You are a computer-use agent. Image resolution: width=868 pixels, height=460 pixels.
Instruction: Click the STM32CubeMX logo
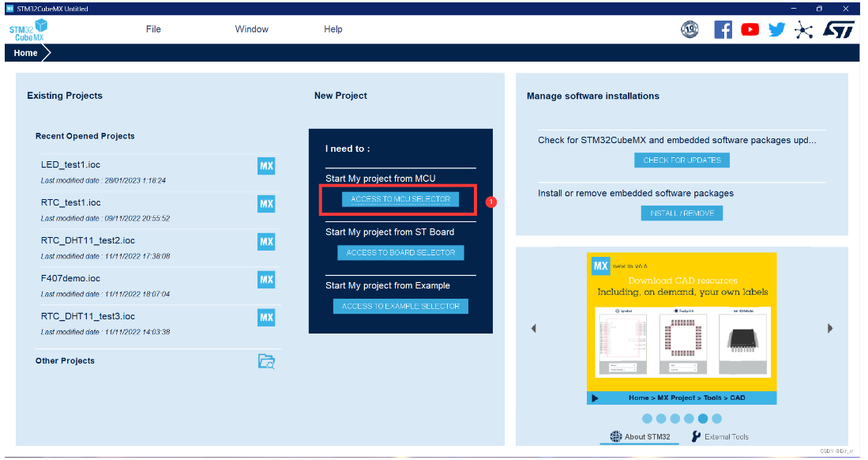pyautogui.click(x=28, y=30)
